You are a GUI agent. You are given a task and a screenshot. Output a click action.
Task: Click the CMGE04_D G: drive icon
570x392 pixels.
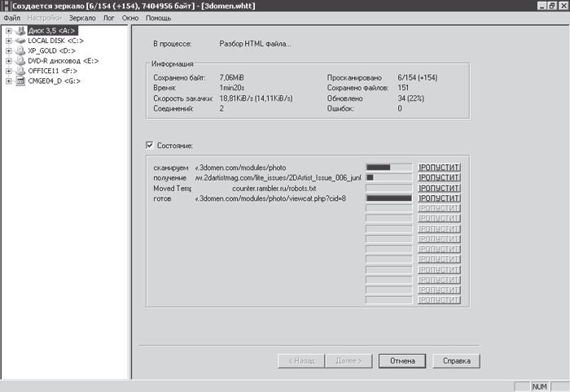pyautogui.click(x=20, y=81)
